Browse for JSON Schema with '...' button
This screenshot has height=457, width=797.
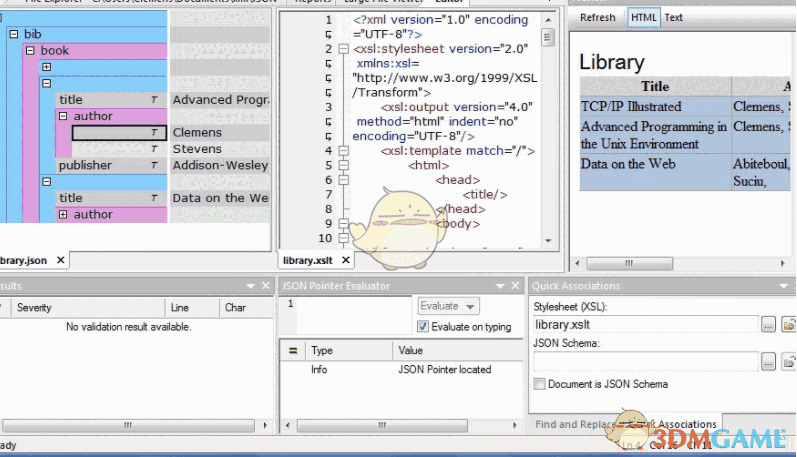point(768,361)
